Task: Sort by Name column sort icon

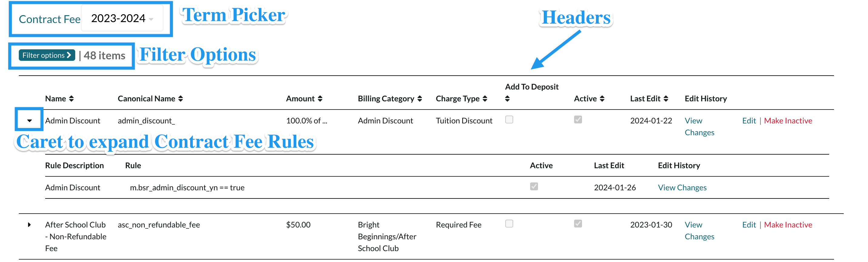Action: point(71,99)
